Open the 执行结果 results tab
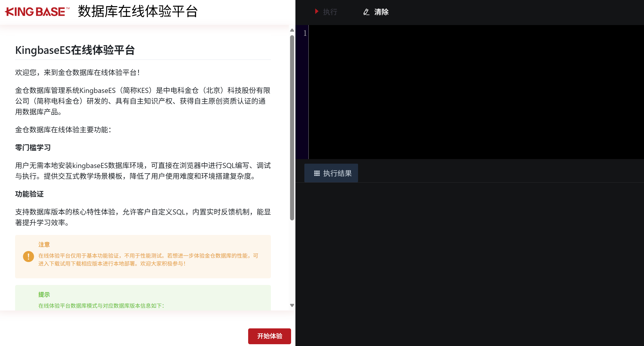 [x=331, y=173]
